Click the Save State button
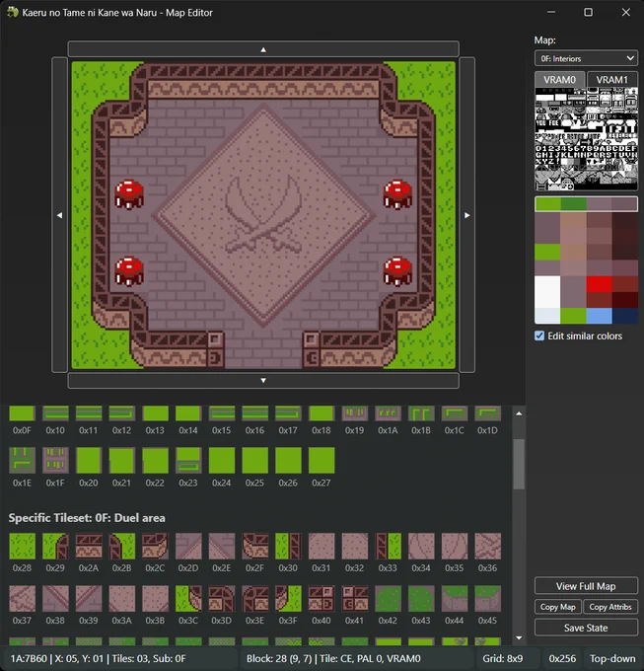 point(586,628)
